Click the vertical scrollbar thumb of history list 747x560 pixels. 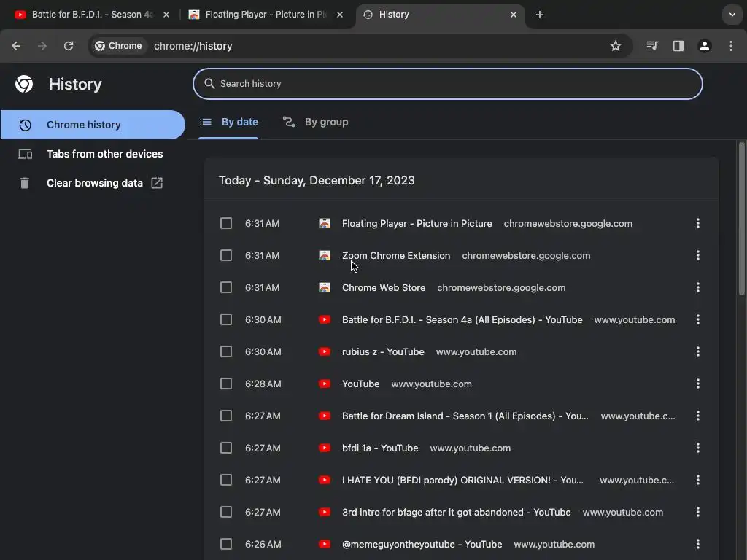[742, 218]
